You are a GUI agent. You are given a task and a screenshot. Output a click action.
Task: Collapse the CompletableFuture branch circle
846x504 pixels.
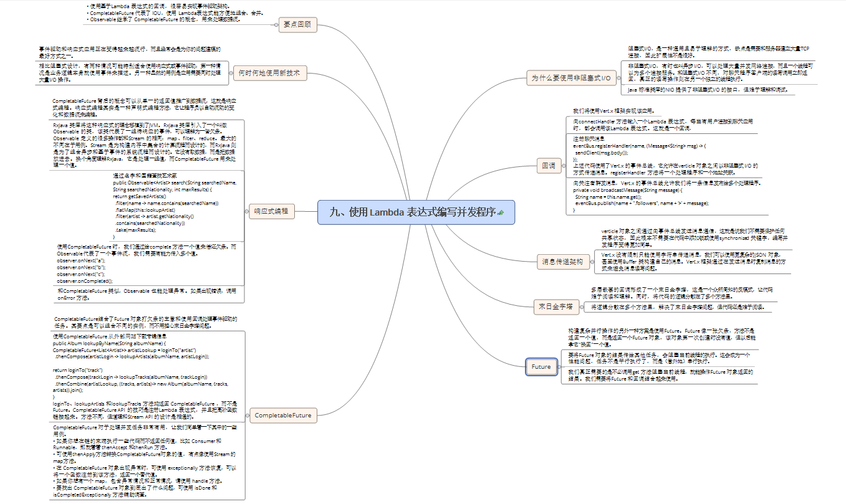(247, 415)
